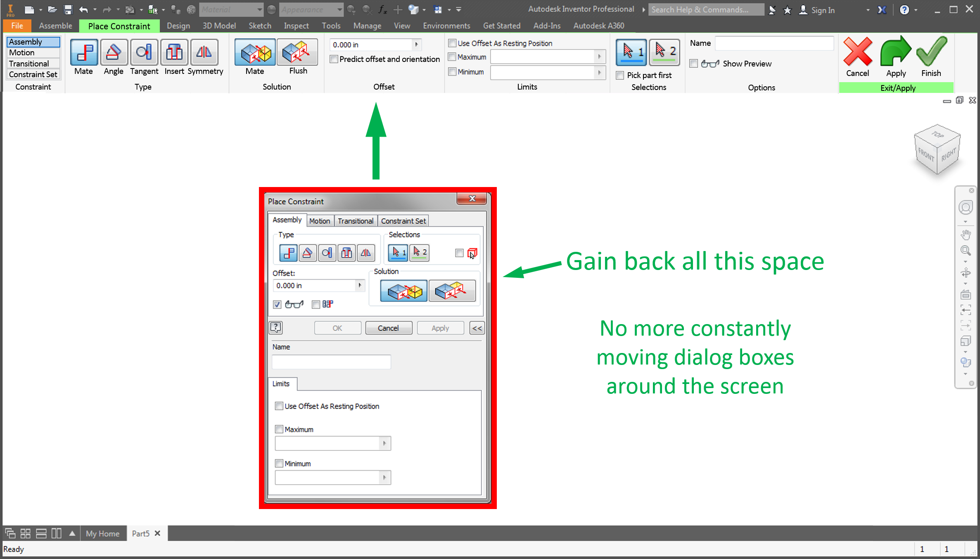Toggle the Show Preview checkbox
980x559 pixels.
(x=694, y=64)
